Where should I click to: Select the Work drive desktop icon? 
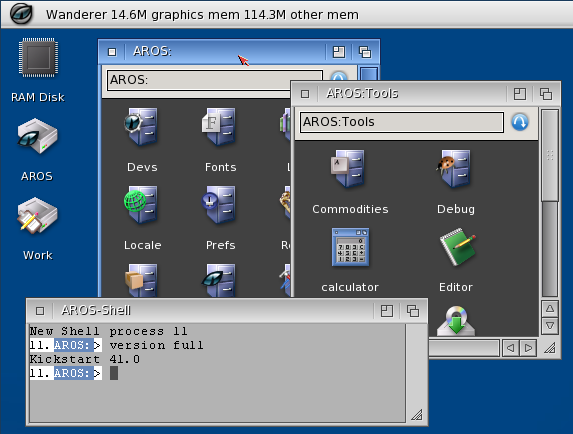coord(37,216)
